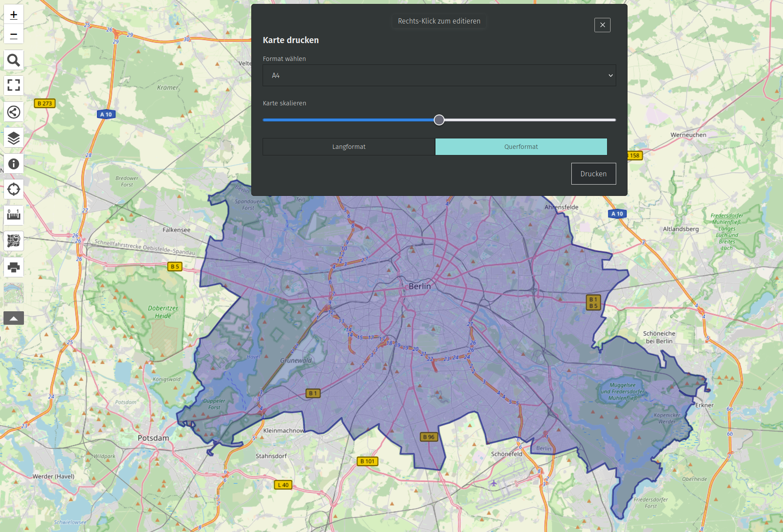Click the Berlin label on the map
Image resolution: width=783 pixels, height=532 pixels.
[x=419, y=286]
